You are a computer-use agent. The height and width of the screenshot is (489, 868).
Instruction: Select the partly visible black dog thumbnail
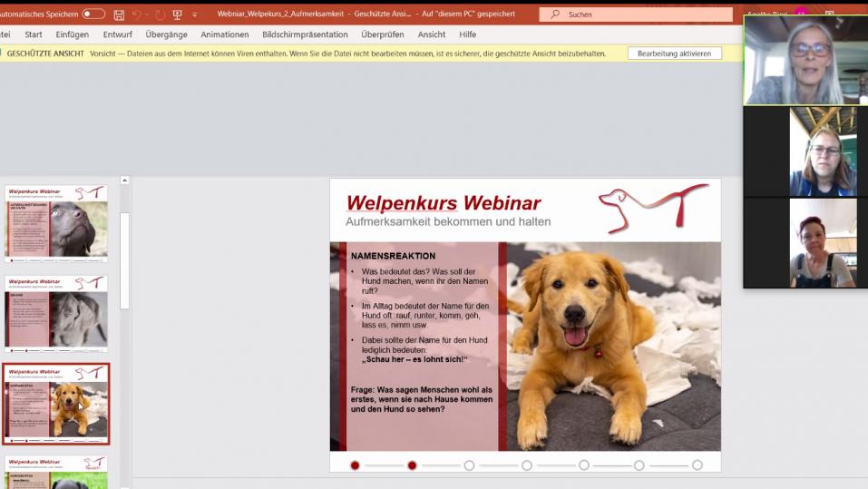56,473
